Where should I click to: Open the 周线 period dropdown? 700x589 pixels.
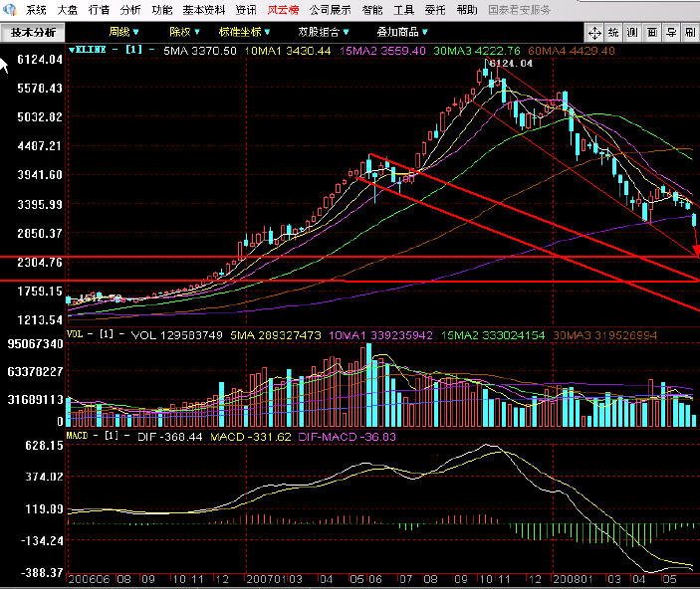[x=123, y=32]
